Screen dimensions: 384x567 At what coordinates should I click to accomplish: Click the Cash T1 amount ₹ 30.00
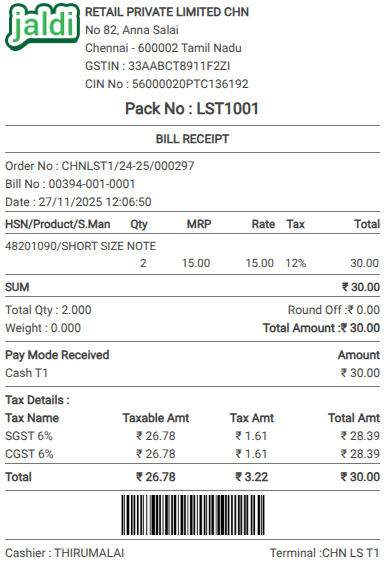coord(360,373)
